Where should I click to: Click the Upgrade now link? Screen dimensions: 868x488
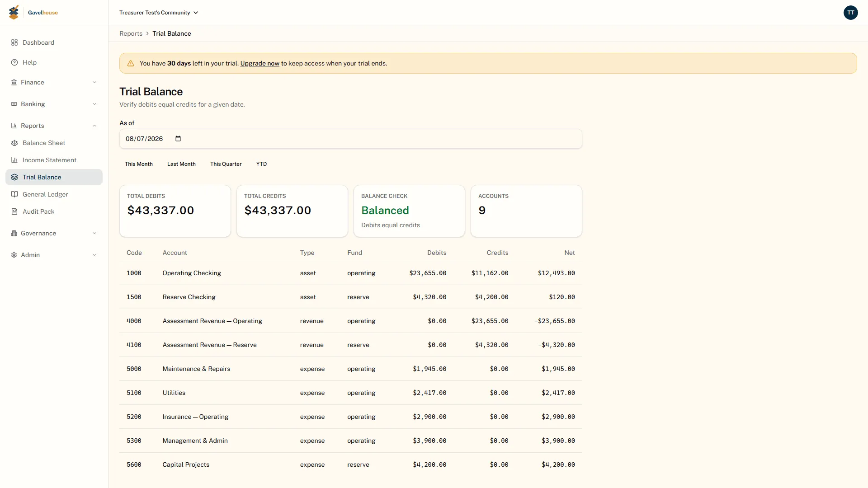click(259, 63)
